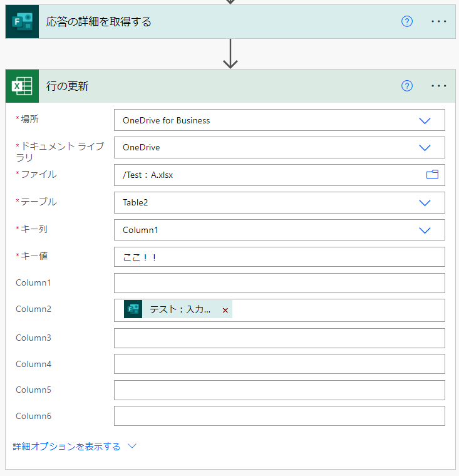Open the キー列 dropdown showing Column1

tap(425, 230)
